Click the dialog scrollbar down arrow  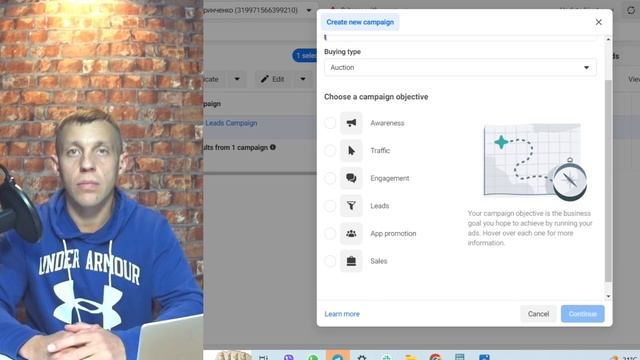click(608, 296)
